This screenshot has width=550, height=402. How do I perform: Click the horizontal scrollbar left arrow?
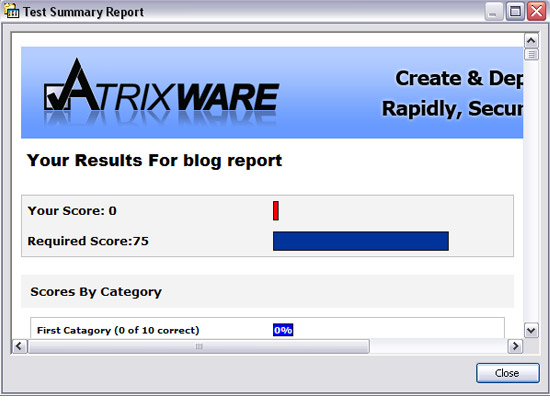[19, 346]
